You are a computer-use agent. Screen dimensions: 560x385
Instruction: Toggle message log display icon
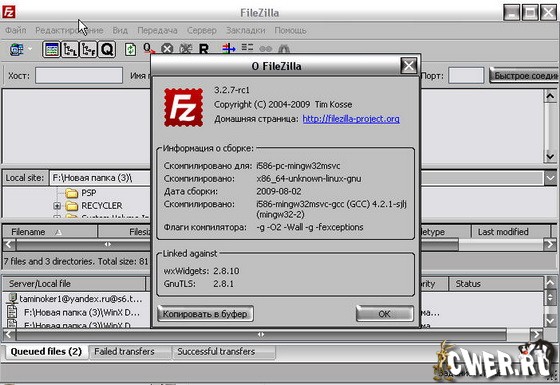(x=51, y=49)
